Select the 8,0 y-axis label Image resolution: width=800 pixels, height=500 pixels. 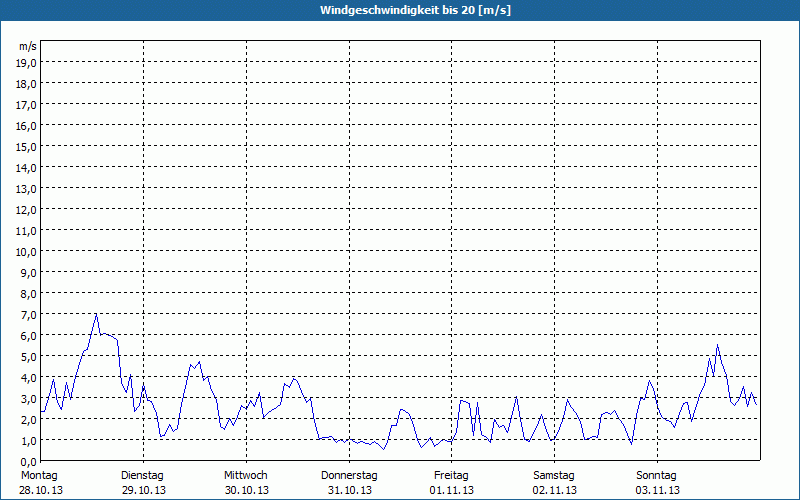[29, 294]
